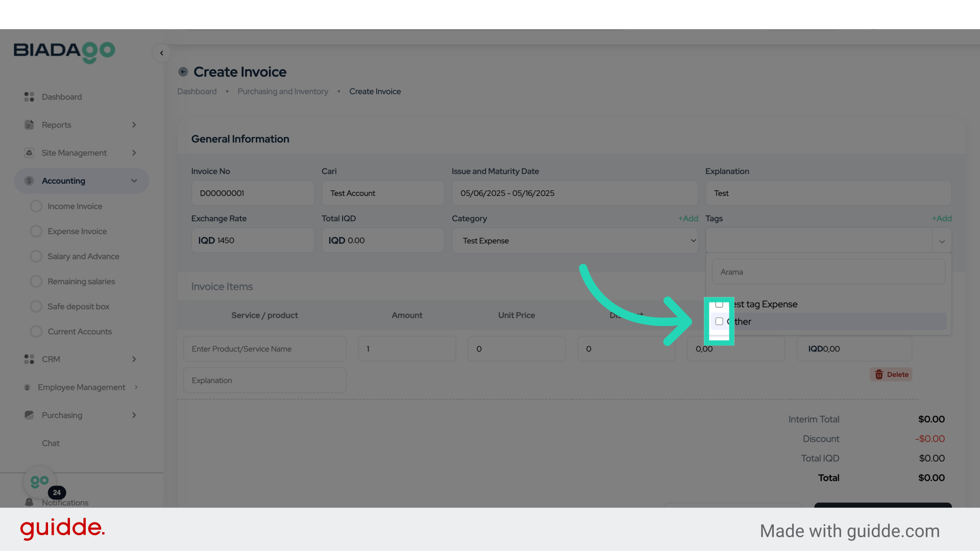This screenshot has width=980, height=551.
Task: Select the Income Invoice radio item
Action: click(x=36, y=206)
